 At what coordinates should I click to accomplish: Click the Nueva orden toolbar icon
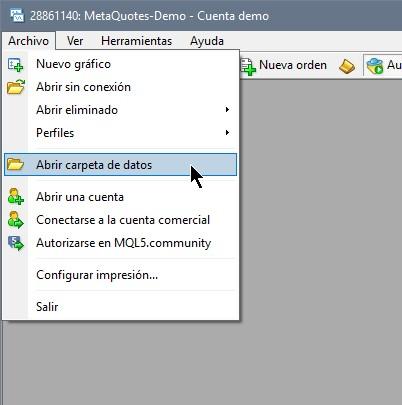[x=248, y=66]
